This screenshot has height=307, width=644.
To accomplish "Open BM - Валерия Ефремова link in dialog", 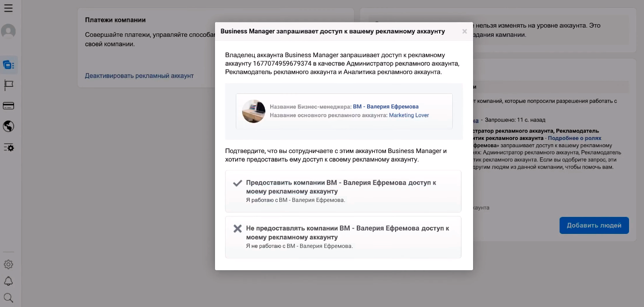I will (x=385, y=107).
